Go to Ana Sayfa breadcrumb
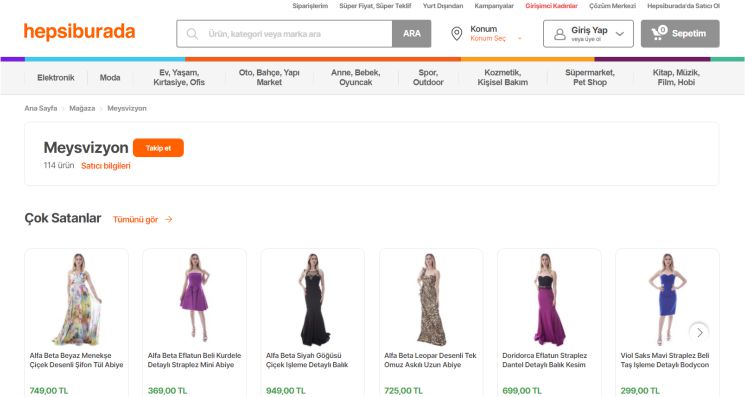 click(41, 108)
